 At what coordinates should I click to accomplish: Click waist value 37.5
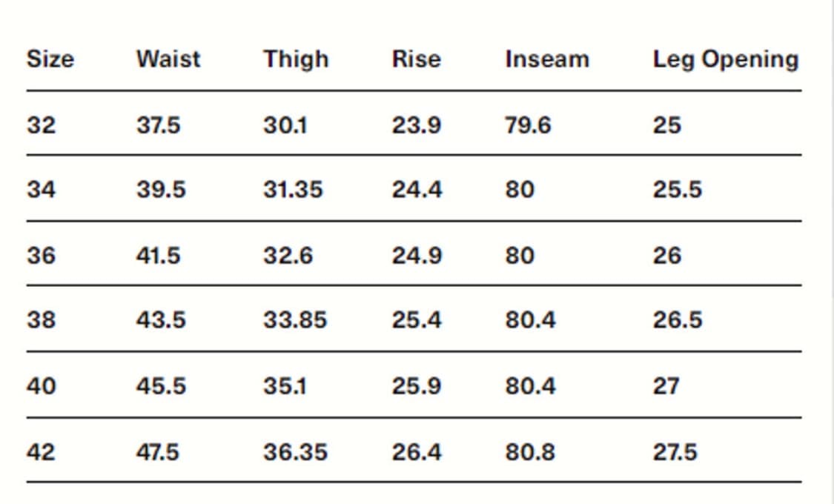[x=158, y=125]
